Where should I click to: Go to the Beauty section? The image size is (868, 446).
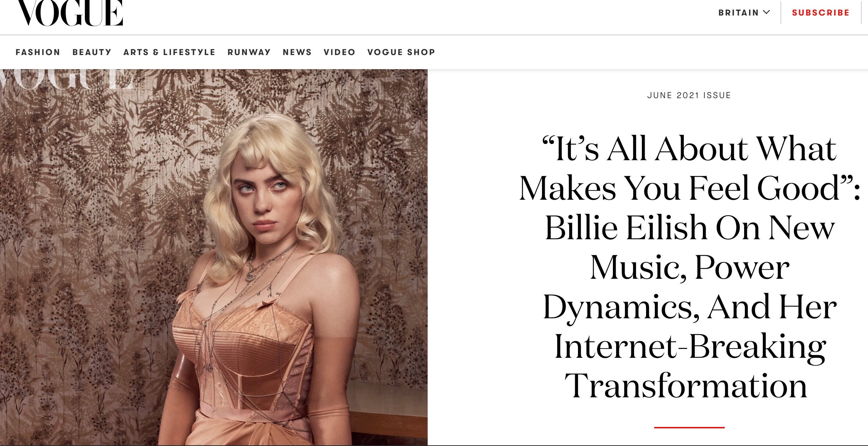pos(92,52)
